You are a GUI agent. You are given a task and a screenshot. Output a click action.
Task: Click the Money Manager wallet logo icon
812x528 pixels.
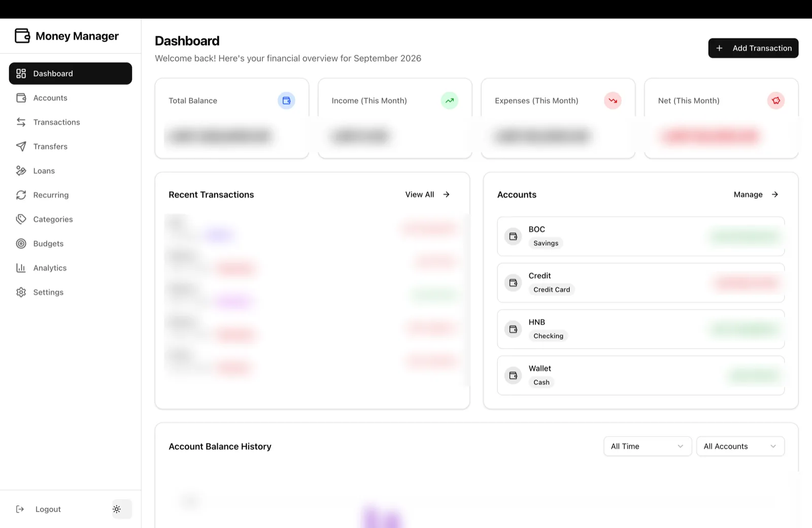coord(22,36)
